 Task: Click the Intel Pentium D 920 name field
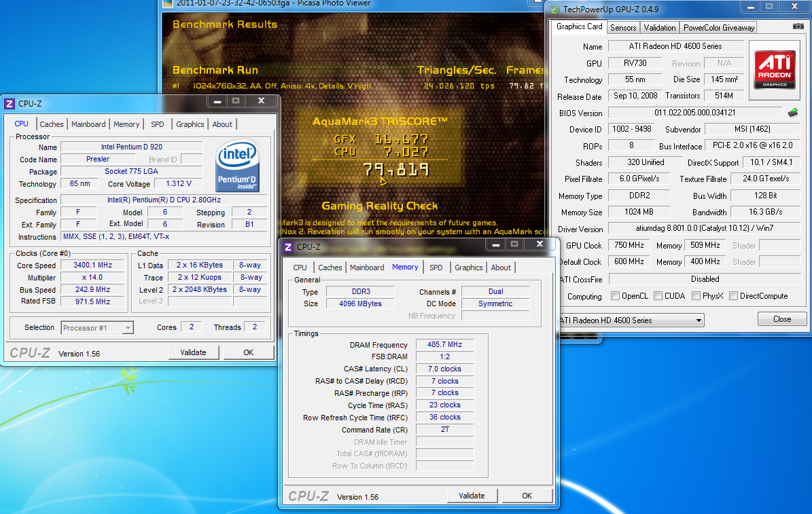(x=132, y=147)
